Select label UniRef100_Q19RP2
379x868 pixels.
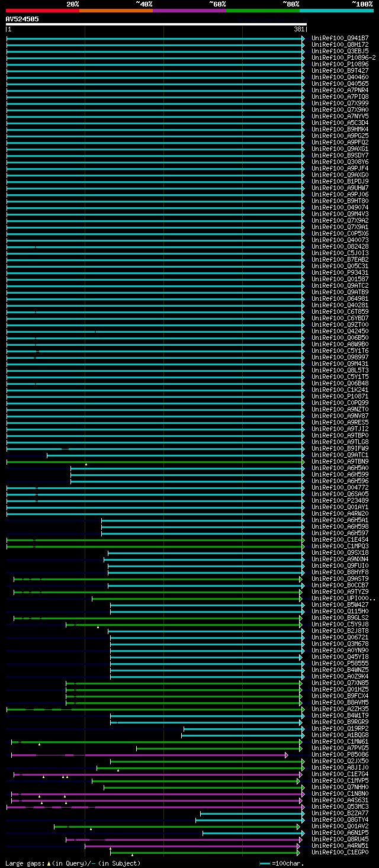coord(341,728)
